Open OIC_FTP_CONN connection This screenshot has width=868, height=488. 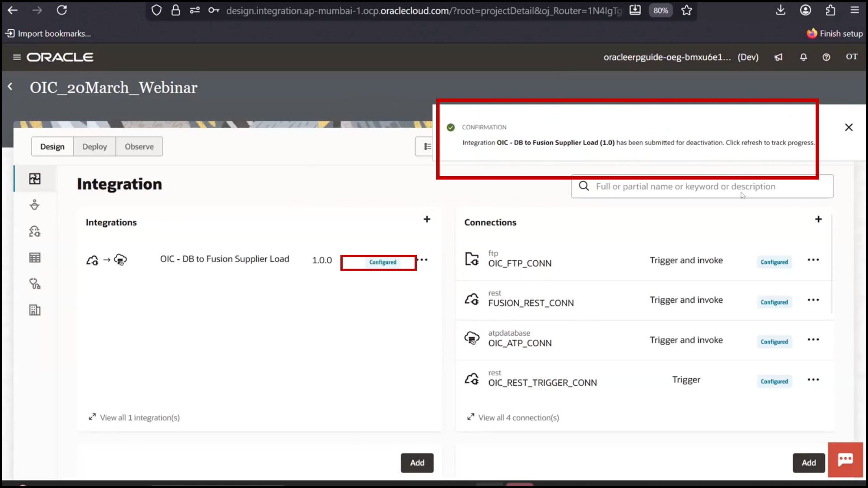coord(520,263)
